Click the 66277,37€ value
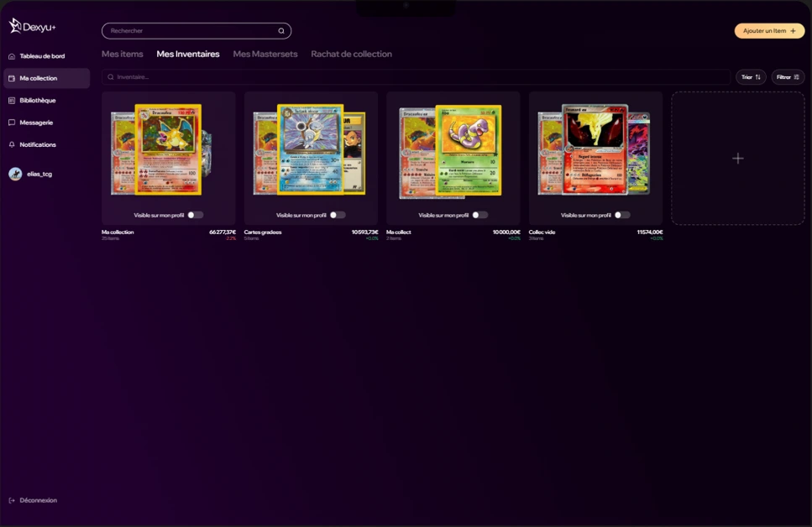Screen dimensions: 812x527 click(223, 232)
